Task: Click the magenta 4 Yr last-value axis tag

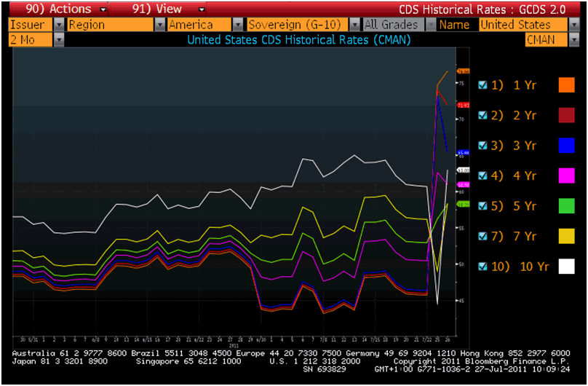Action: (463, 184)
